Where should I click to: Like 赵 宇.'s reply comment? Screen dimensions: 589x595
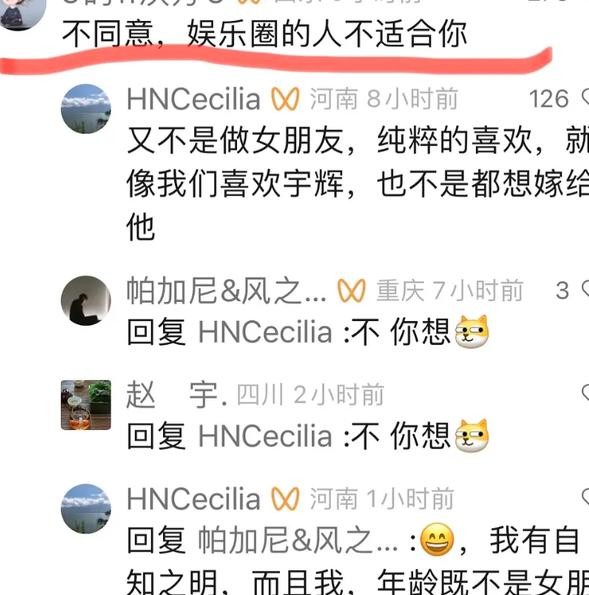585,394
